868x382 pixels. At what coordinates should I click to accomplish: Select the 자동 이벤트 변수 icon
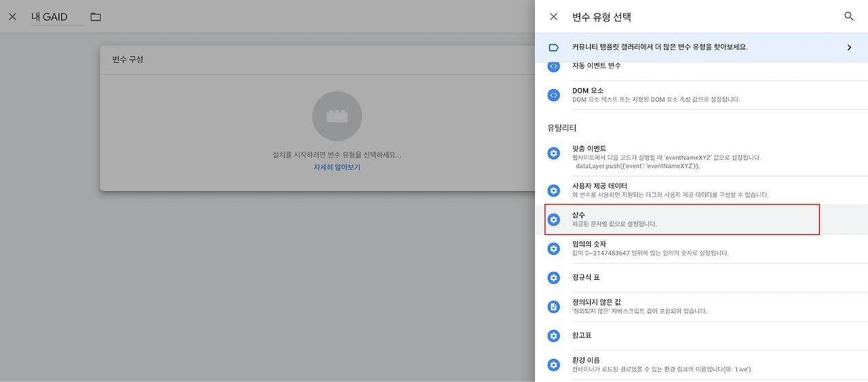pos(553,66)
